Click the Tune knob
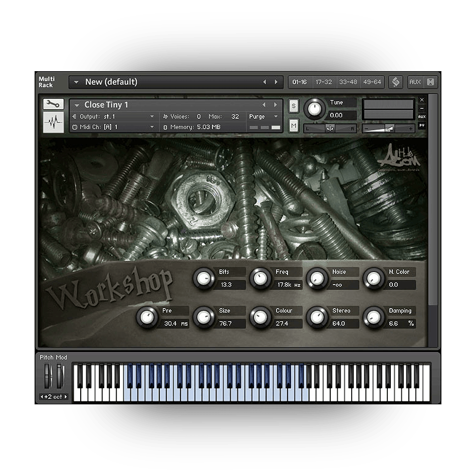 pos(314,109)
